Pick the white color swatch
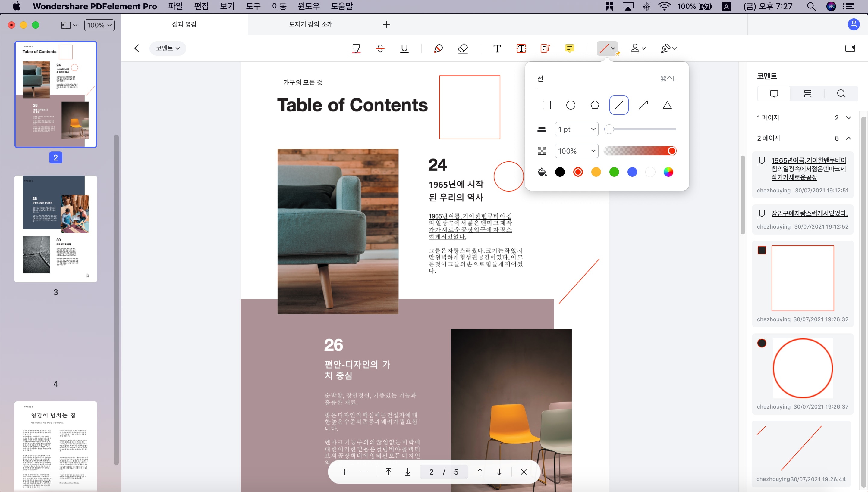Image resolution: width=868 pixels, height=492 pixels. click(x=650, y=172)
